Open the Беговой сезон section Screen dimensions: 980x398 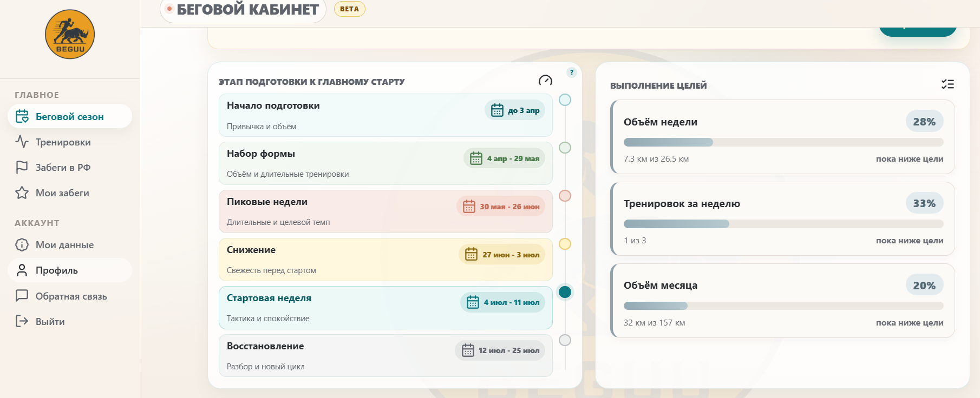pyautogui.click(x=70, y=116)
